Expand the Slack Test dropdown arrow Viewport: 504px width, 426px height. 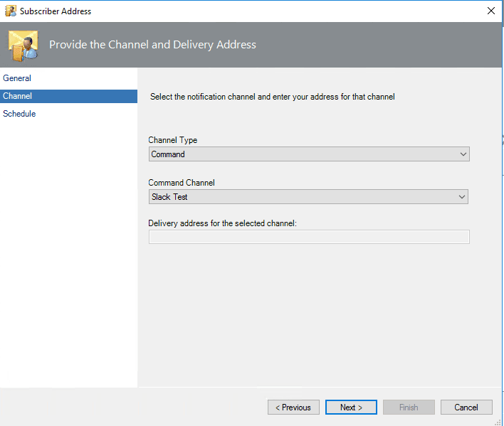point(462,197)
